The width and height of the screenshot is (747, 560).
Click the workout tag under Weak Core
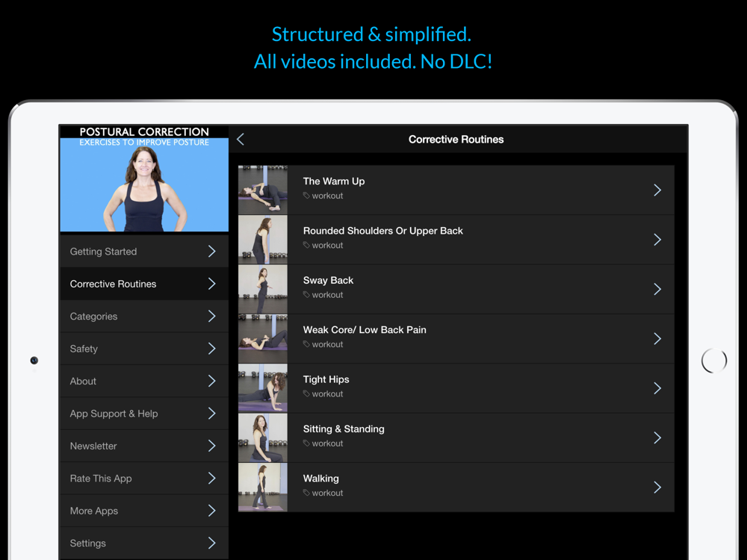pos(323,344)
